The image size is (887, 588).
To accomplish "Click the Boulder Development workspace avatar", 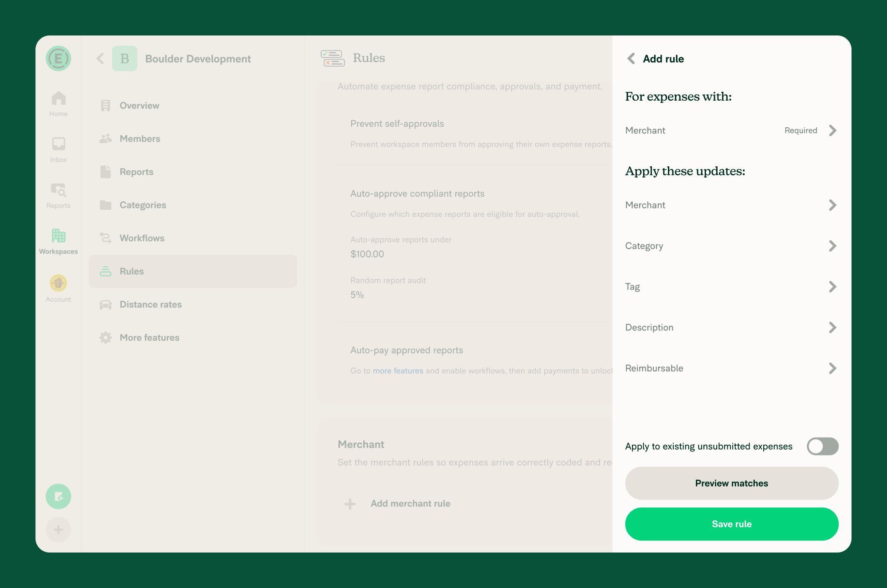I will (125, 59).
